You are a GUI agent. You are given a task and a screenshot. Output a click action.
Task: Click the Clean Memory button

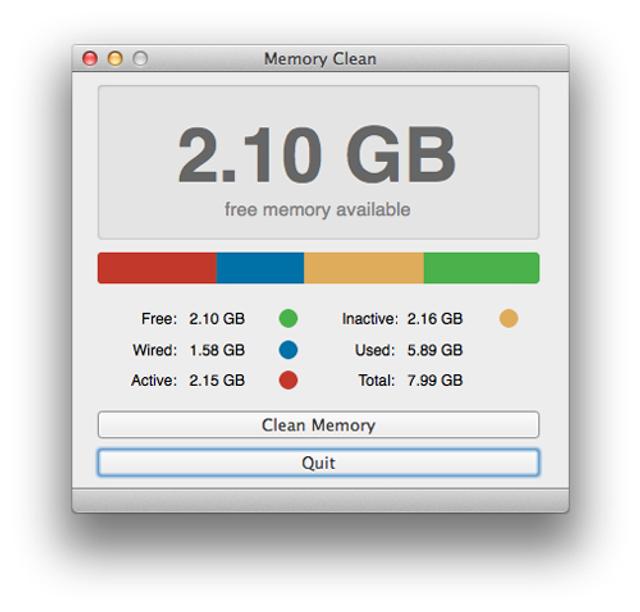tap(318, 425)
